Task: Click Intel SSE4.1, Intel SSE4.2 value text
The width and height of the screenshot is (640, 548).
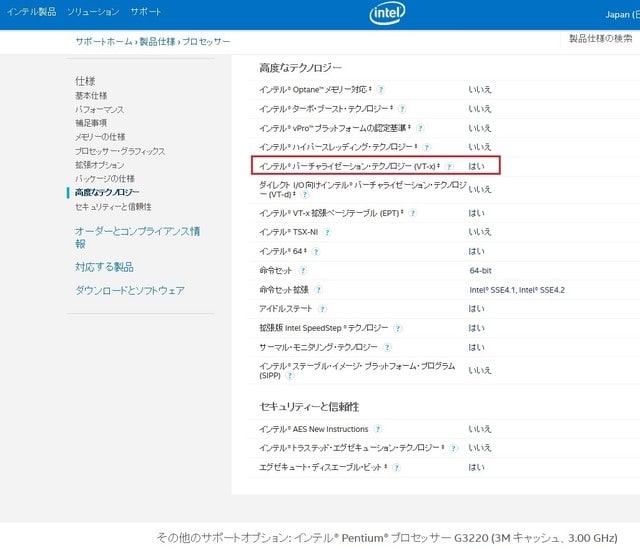Action: tap(517, 290)
